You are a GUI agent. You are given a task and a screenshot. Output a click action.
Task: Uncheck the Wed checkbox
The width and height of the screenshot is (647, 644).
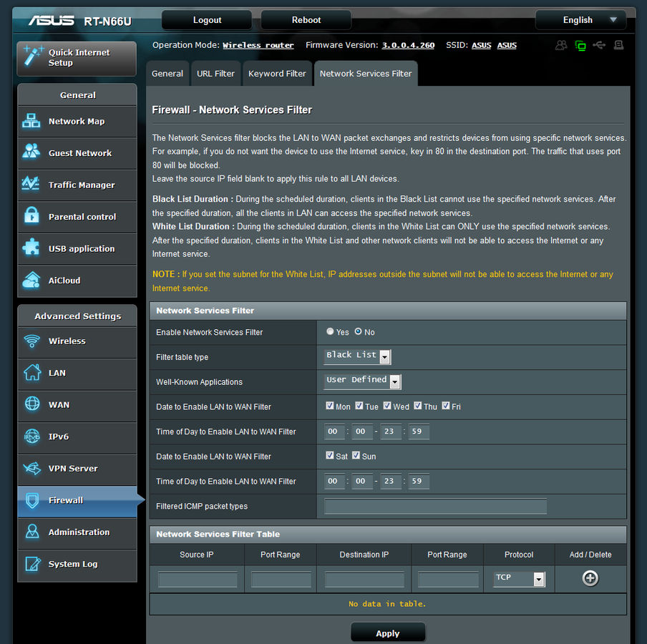[x=387, y=406]
